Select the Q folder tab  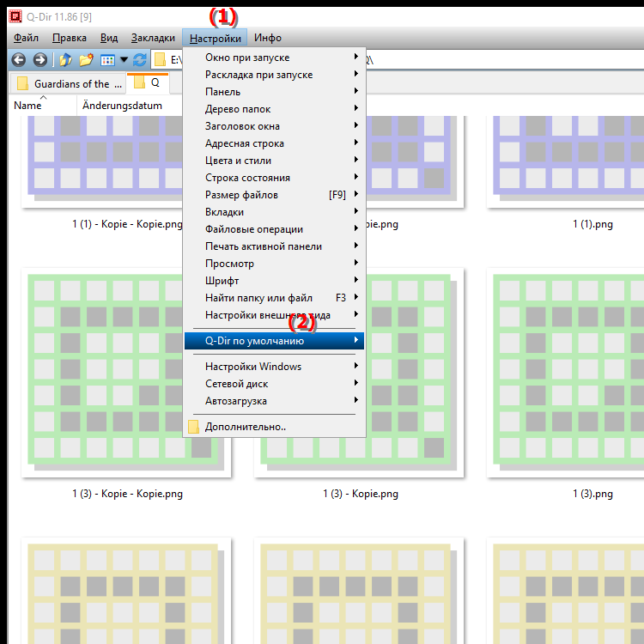point(148,82)
